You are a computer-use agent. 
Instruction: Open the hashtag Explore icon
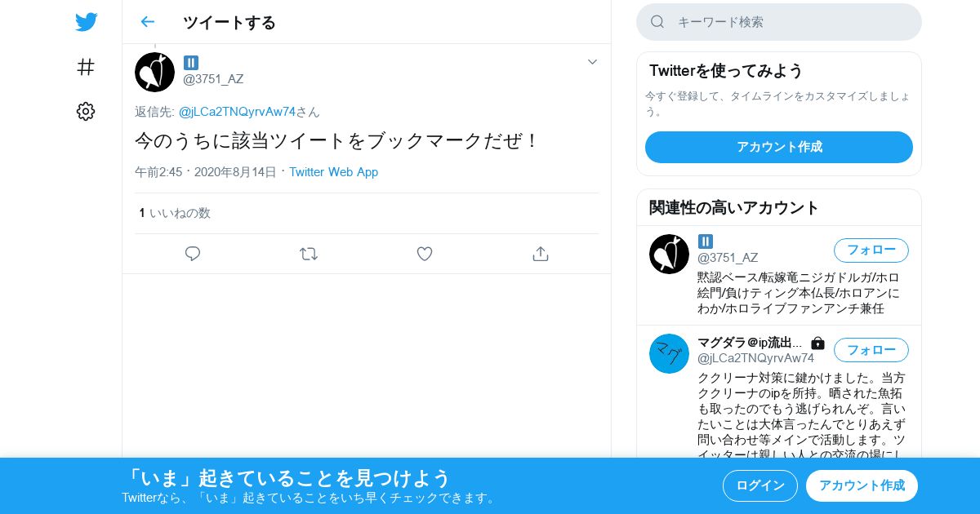point(86,67)
